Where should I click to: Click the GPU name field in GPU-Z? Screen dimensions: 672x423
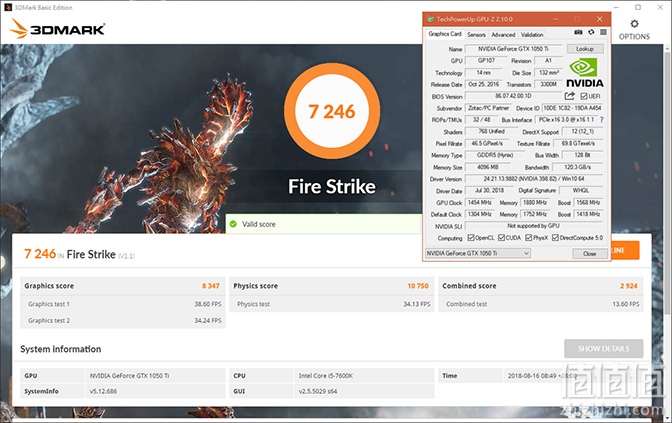[513, 49]
